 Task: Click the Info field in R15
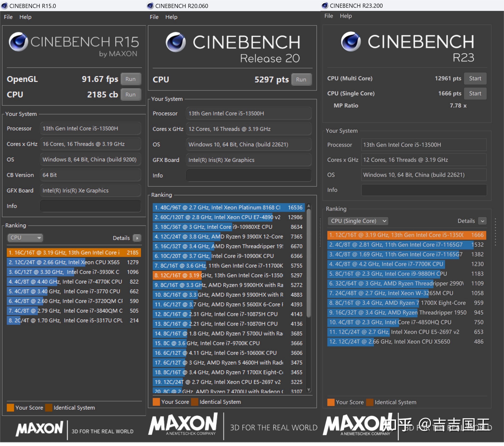click(x=90, y=206)
